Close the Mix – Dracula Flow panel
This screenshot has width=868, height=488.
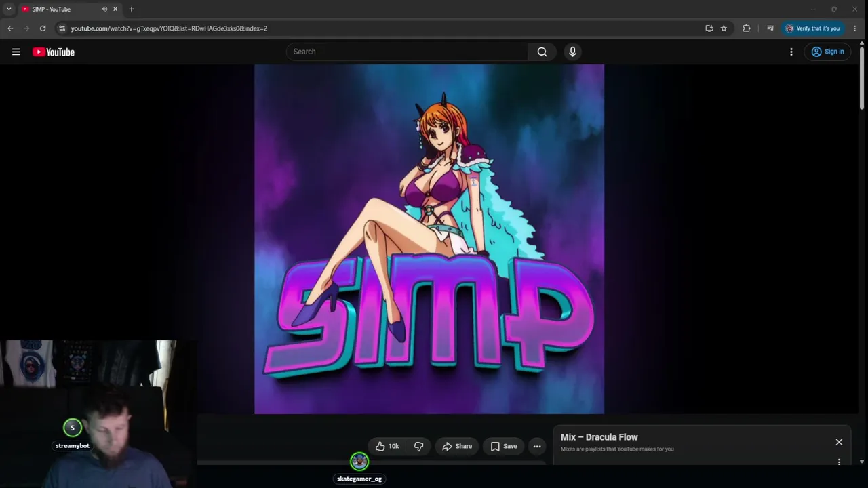pos(839,442)
